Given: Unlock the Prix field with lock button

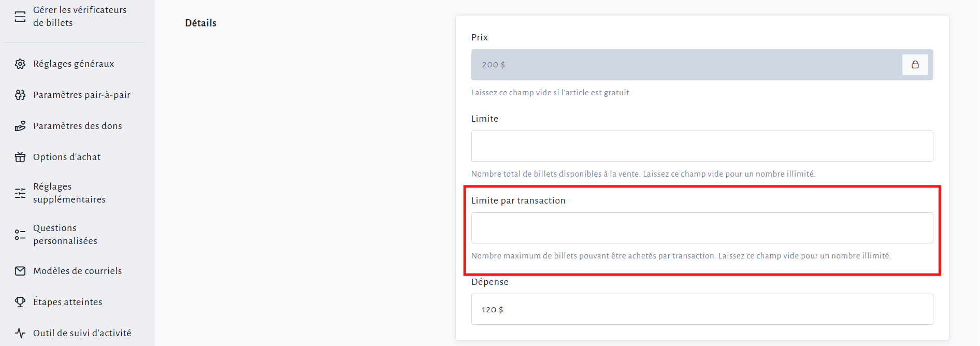Looking at the screenshot, I should [915, 65].
